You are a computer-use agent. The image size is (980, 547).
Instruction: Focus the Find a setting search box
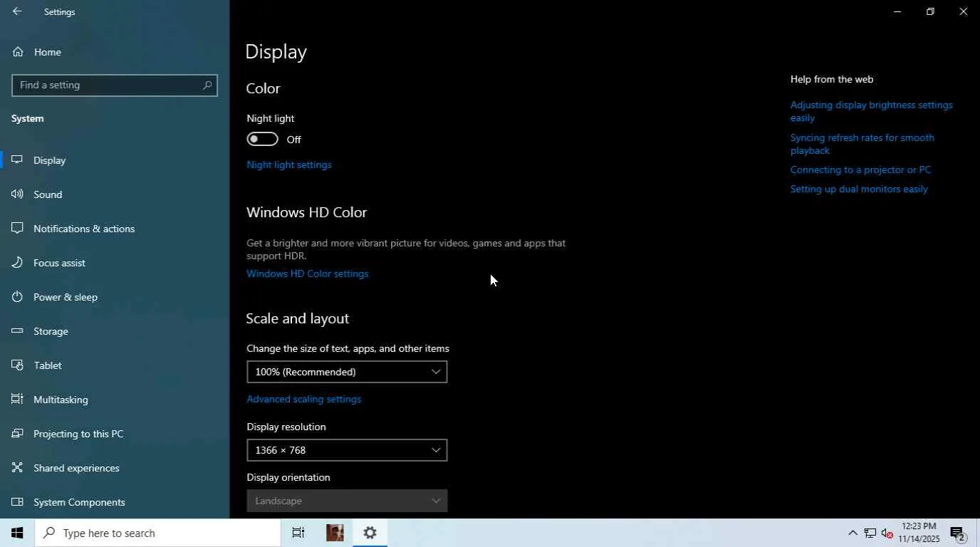(115, 85)
